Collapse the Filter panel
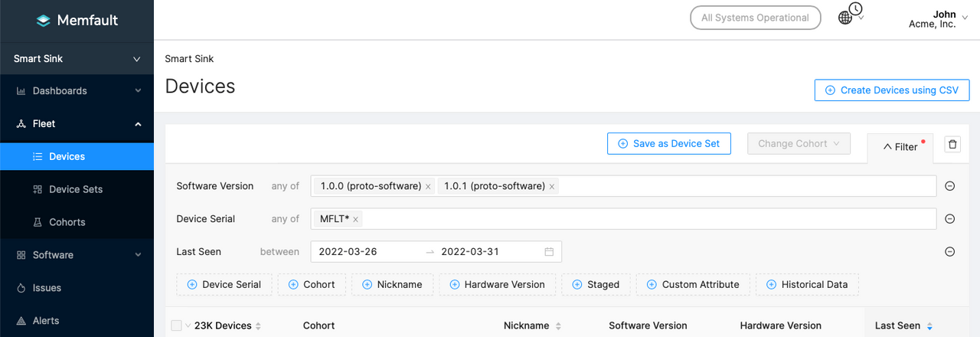 [x=900, y=147]
